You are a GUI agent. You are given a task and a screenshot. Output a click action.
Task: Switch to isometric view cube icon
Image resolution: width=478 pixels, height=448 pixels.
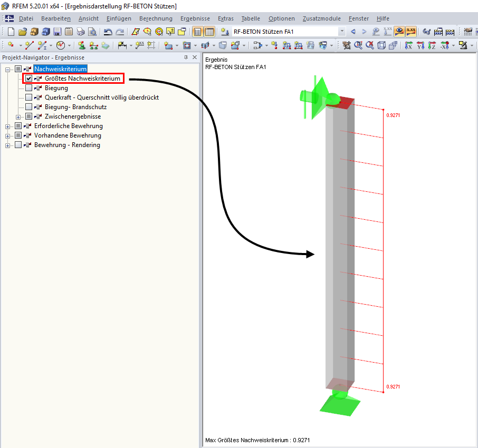[x=381, y=45]
